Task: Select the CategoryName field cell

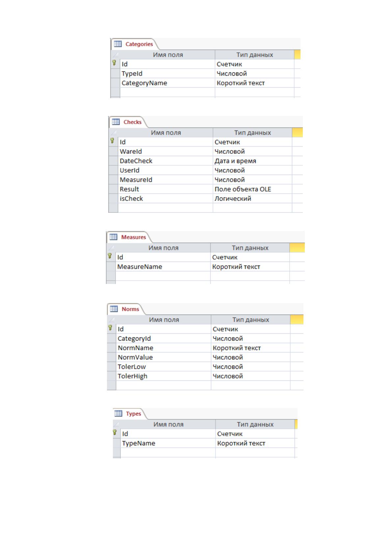Action: pos(168,83)
